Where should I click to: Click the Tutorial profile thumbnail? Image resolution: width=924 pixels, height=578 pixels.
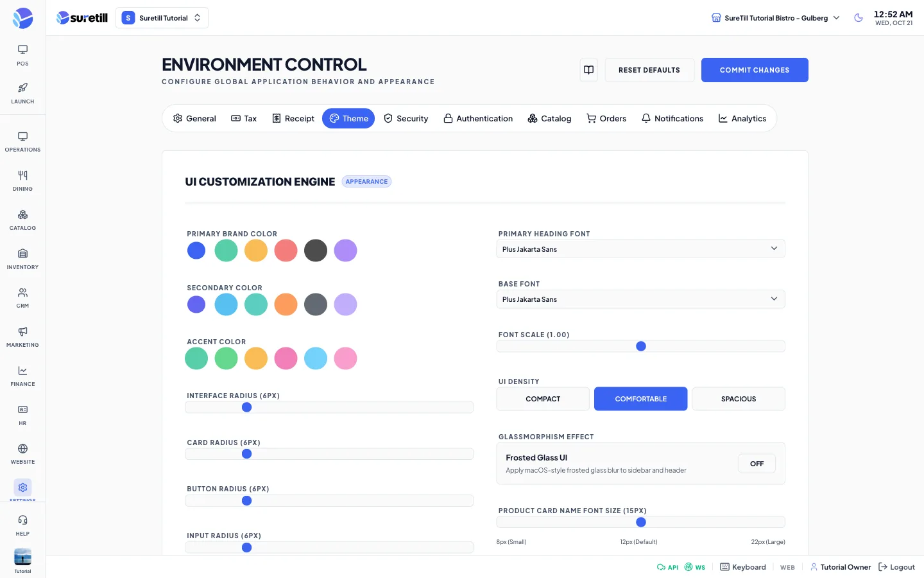click(22, 557)
